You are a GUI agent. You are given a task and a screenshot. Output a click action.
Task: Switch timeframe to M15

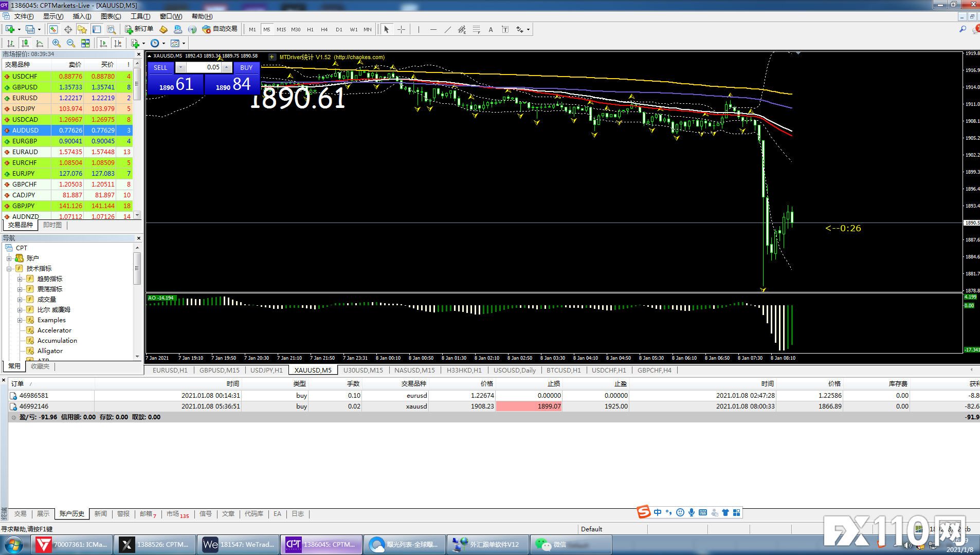[281, 29]
